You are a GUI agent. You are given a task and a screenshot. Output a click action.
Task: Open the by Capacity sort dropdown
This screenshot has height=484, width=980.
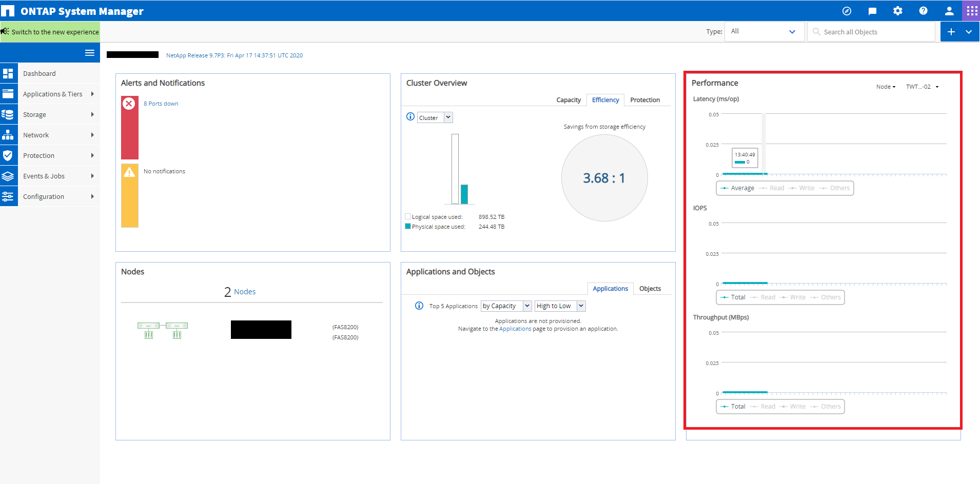[506, 306]
